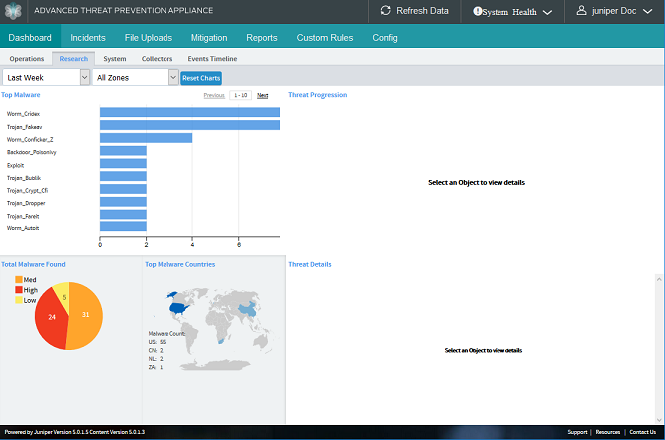Select the United States on the world map
This screenshot has width=665, height=440.
click(x=179, y=307)
